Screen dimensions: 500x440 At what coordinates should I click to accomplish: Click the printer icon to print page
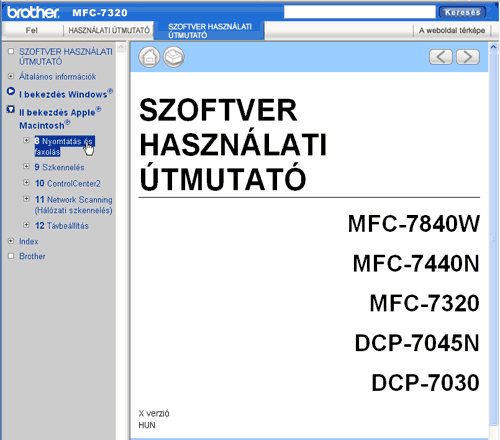point(173,57)
